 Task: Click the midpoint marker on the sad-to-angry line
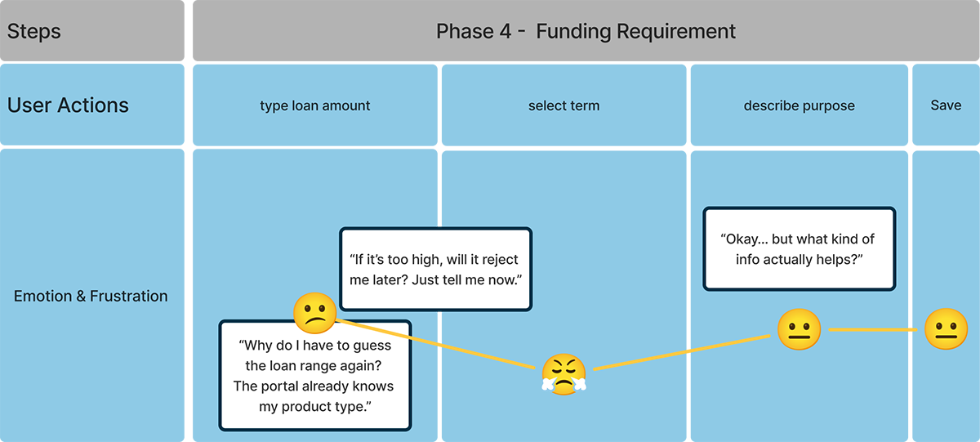click(439, 345)
